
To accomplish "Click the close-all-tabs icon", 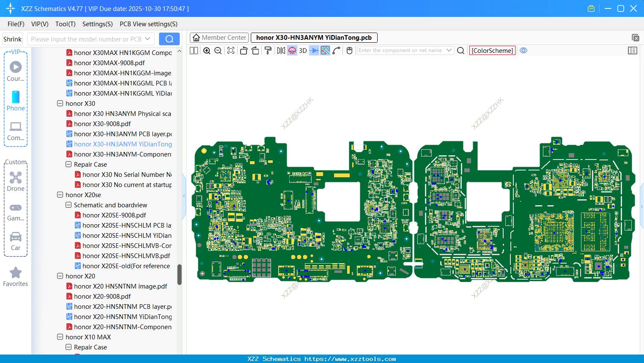I will pos(635,38).
